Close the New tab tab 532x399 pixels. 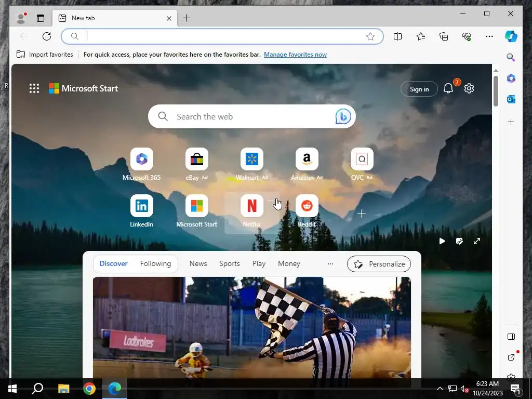point(169,18)
